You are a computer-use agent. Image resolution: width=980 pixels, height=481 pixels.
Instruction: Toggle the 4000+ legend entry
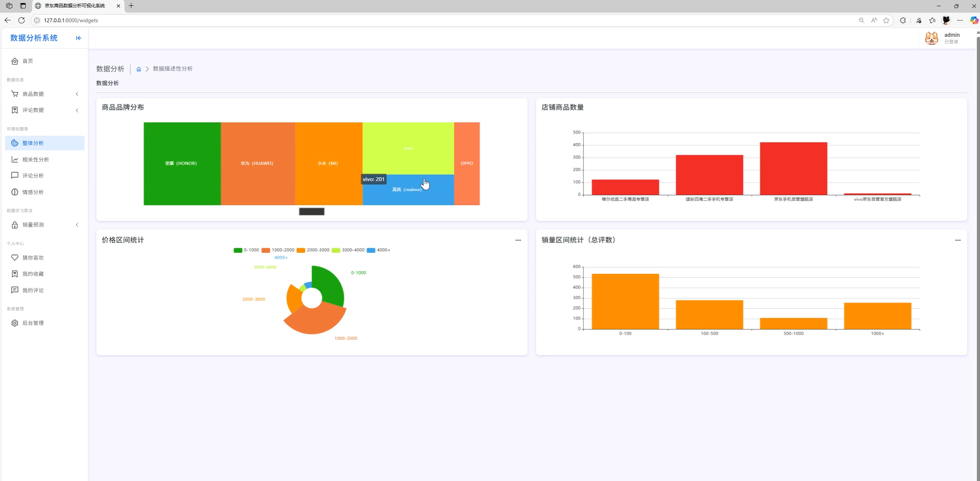pyautogui.click(x=378, y=250)
